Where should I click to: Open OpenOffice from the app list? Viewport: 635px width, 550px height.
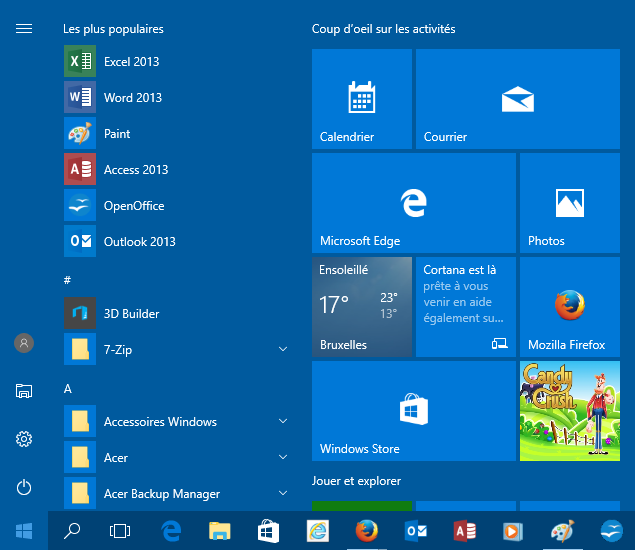tap(133, 206)
